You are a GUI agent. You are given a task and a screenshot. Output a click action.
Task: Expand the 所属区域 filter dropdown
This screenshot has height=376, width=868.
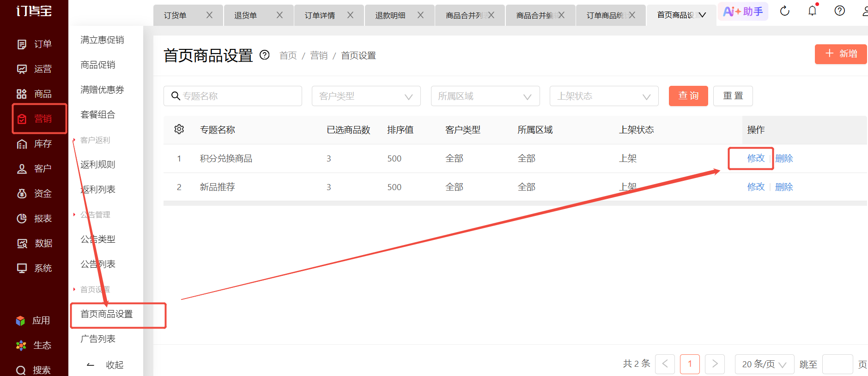486,96
